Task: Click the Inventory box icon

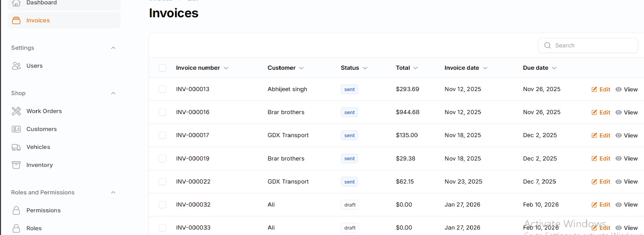Action: point(16,165)
